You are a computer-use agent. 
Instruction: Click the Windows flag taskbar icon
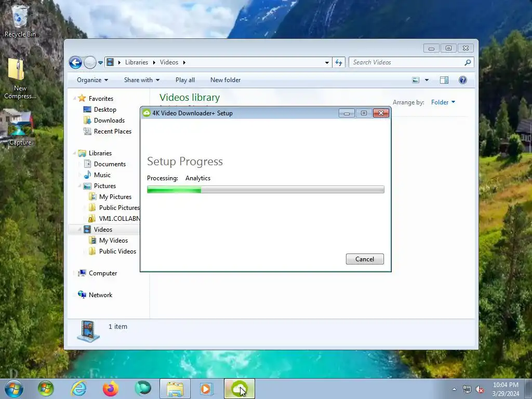pyautogui.click(x=46, y=389)
